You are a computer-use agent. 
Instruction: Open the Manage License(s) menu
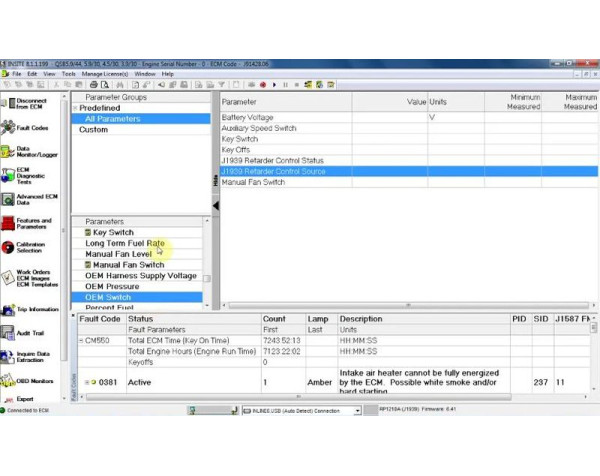coord(105,74)
